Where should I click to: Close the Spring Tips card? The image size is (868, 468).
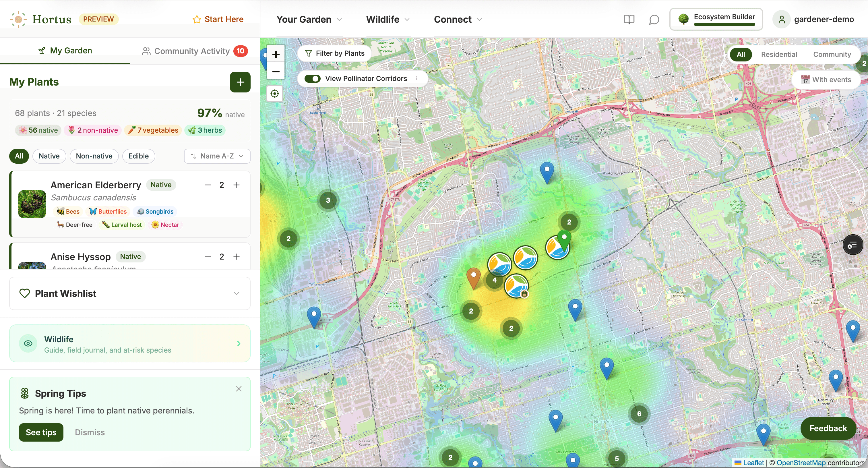(239, 388)
